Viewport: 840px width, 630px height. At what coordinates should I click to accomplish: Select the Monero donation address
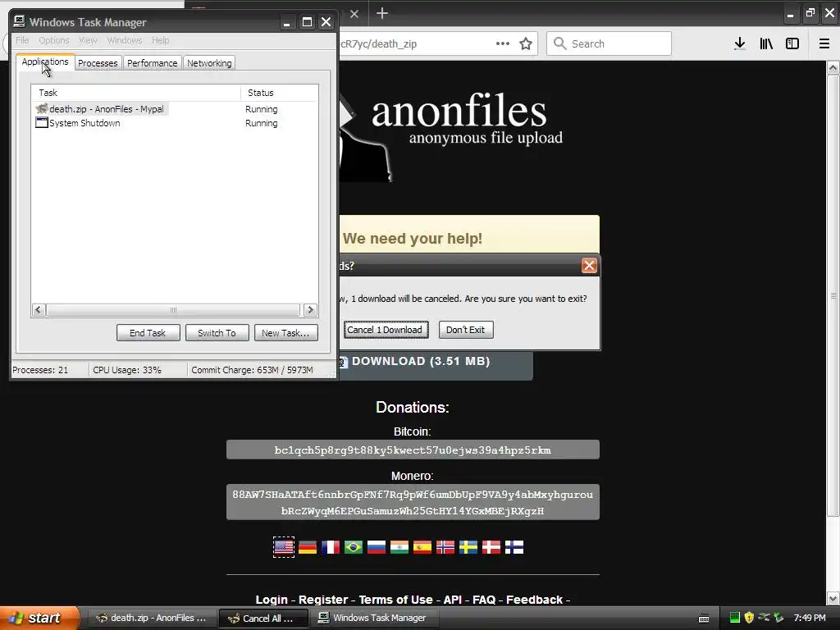pos(413,502)
